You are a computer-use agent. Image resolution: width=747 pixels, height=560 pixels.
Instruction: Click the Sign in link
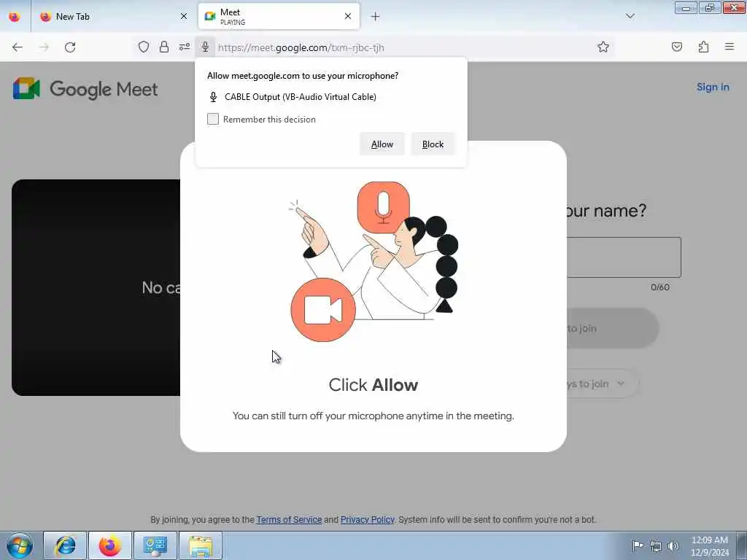pos(713,87)
